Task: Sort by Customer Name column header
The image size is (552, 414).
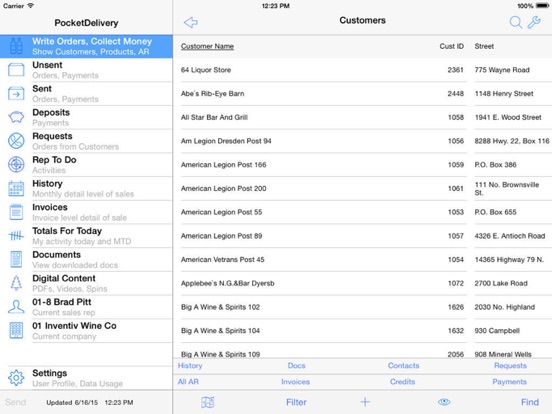Action: 207,46
